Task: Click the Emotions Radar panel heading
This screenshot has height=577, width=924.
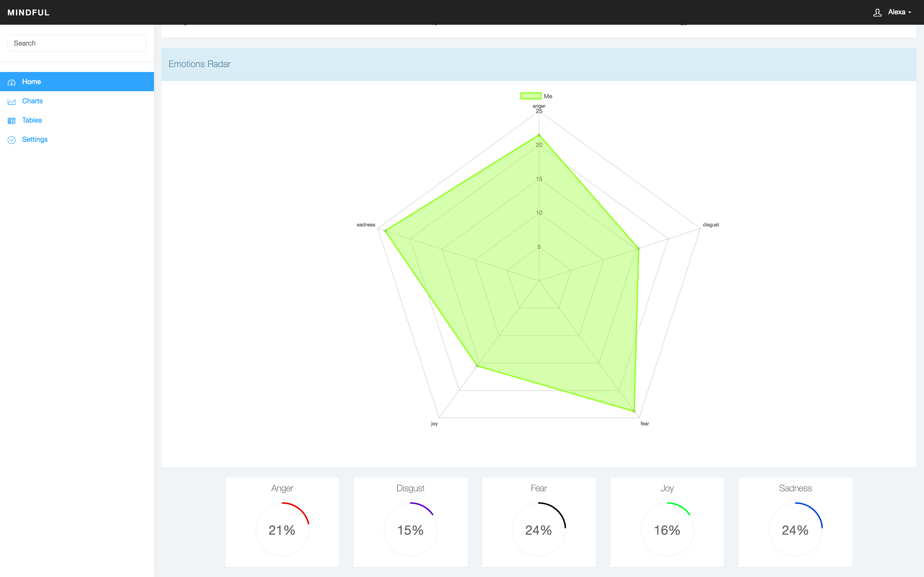Action: [200, 64]
